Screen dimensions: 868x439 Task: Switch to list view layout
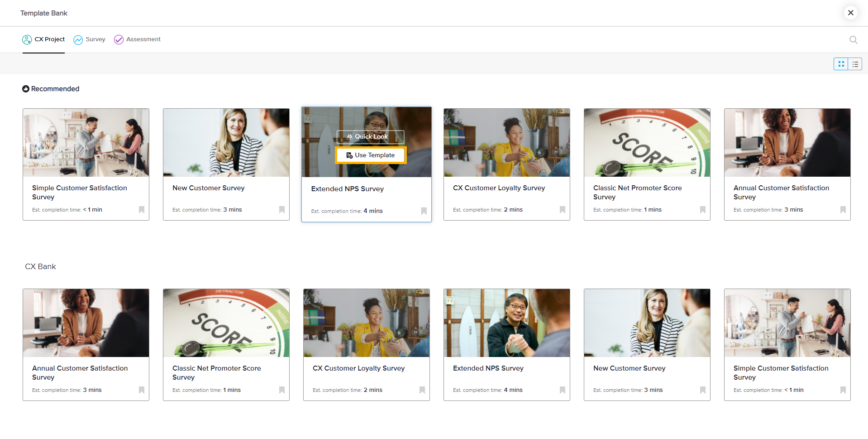[x=855, y=64]
